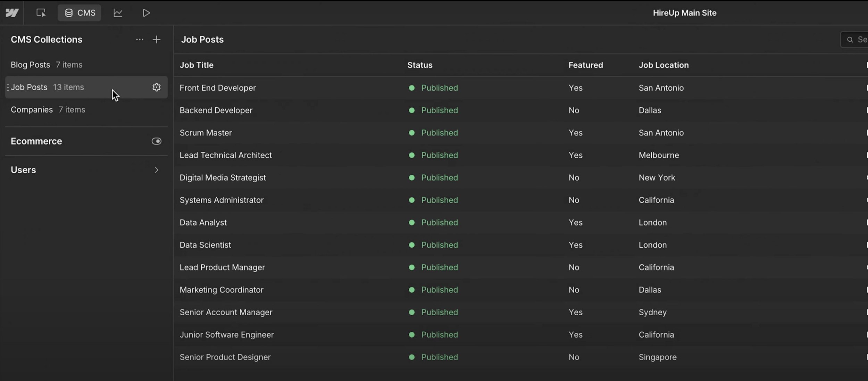Add a new CMS collection

157,40
